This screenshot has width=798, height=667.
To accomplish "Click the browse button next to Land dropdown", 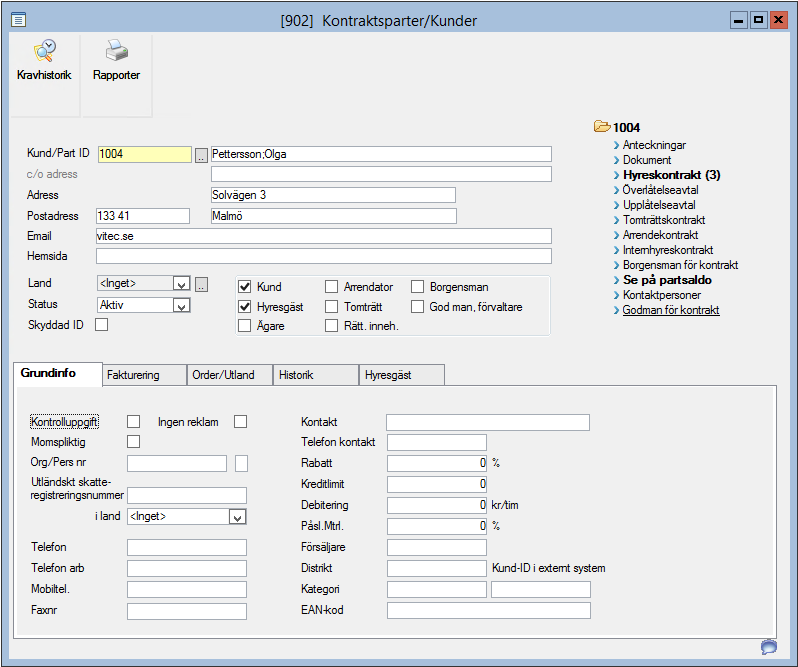I will click(202, 284).
